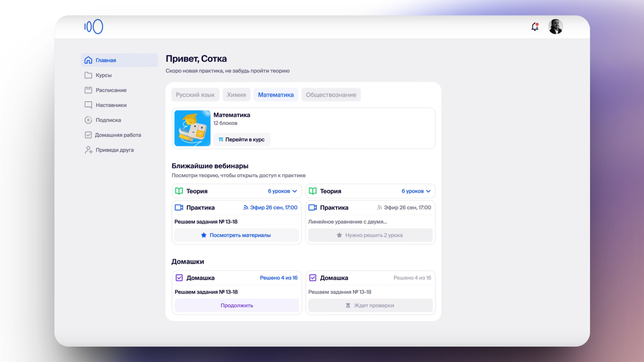Screen dimensions: 644x362
Task: Click the Продолжить button
Action: [x=236, y=305]
